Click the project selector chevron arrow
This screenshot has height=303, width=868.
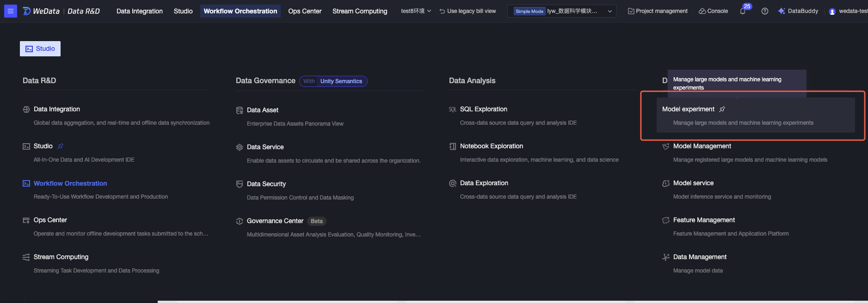610,11
